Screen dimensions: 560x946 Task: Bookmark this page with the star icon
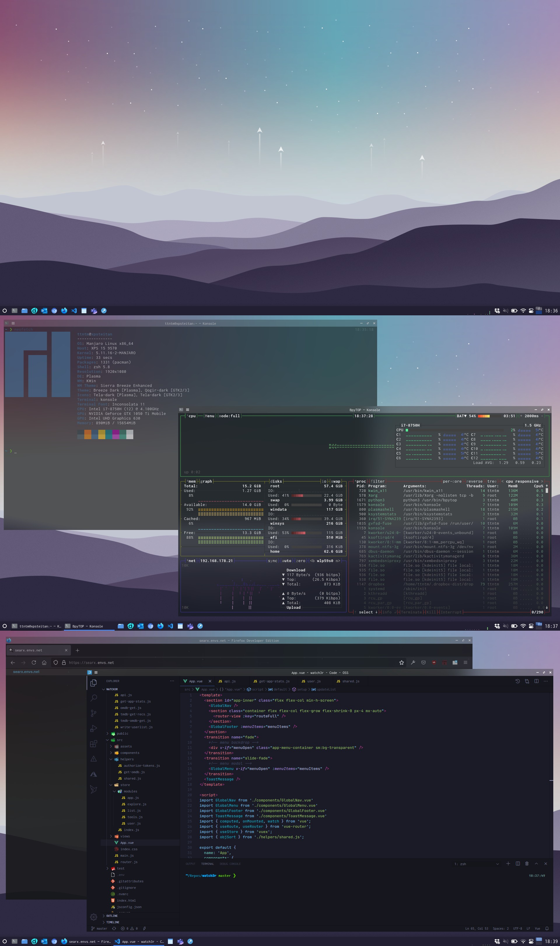402,662
